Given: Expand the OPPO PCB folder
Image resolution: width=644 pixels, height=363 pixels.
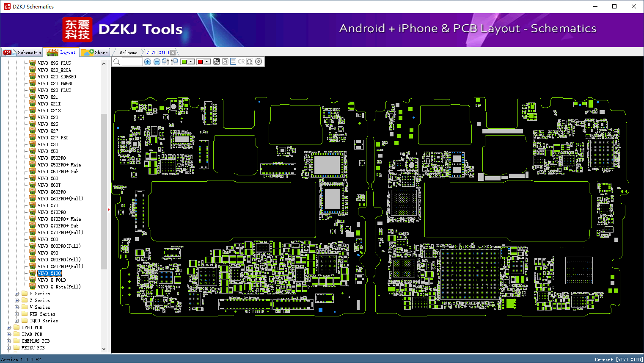Looking at the screenshot, I should click(9, 327).
